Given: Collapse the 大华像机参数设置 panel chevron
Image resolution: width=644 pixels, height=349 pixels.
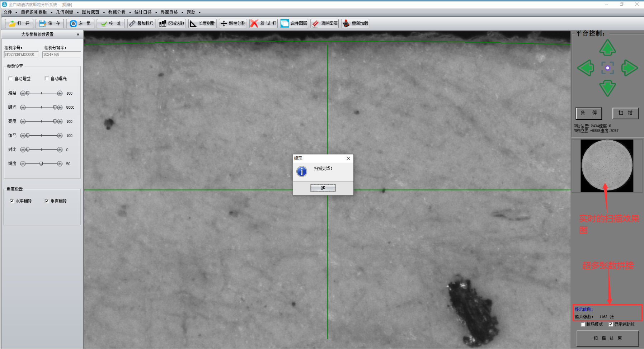Looking at the screenshot, I should (x=78, y=34).
